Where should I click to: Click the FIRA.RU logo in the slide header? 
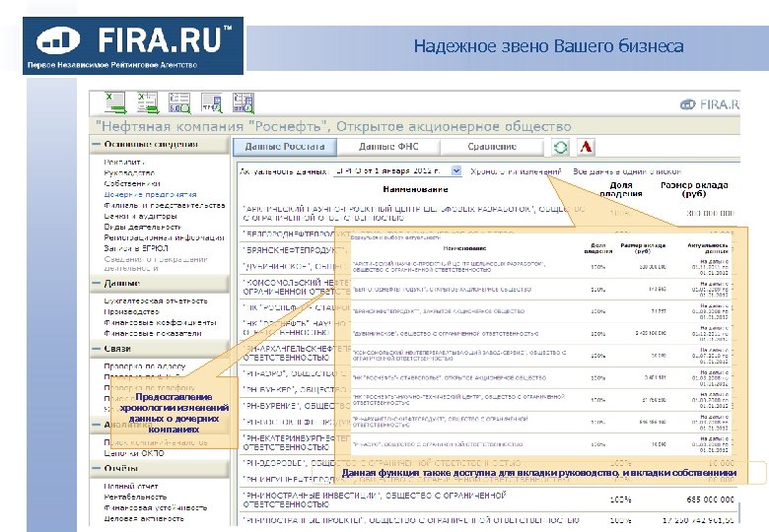point(133,45)
